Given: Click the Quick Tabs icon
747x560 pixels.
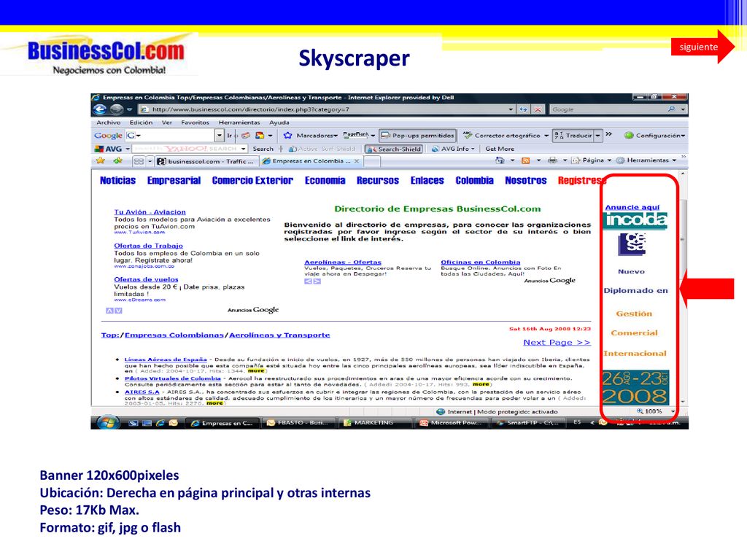Looking at the screenshot, I should (139, 161).
